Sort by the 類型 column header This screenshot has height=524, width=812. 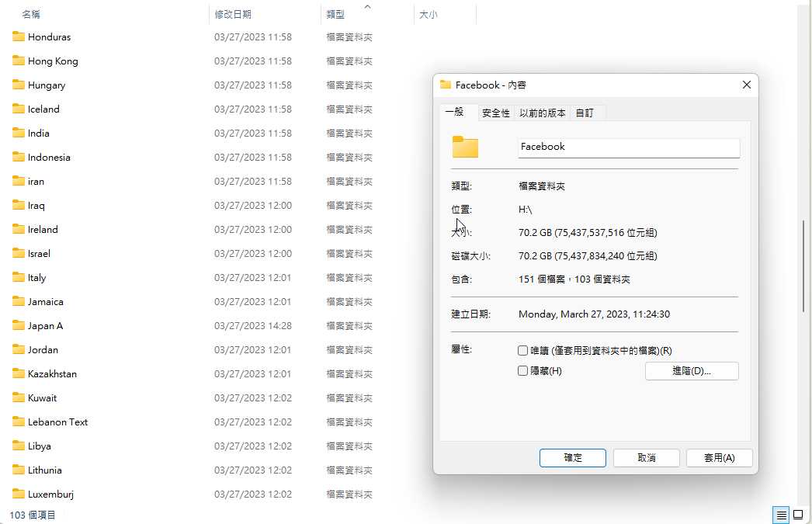click(x=335, y=15)
